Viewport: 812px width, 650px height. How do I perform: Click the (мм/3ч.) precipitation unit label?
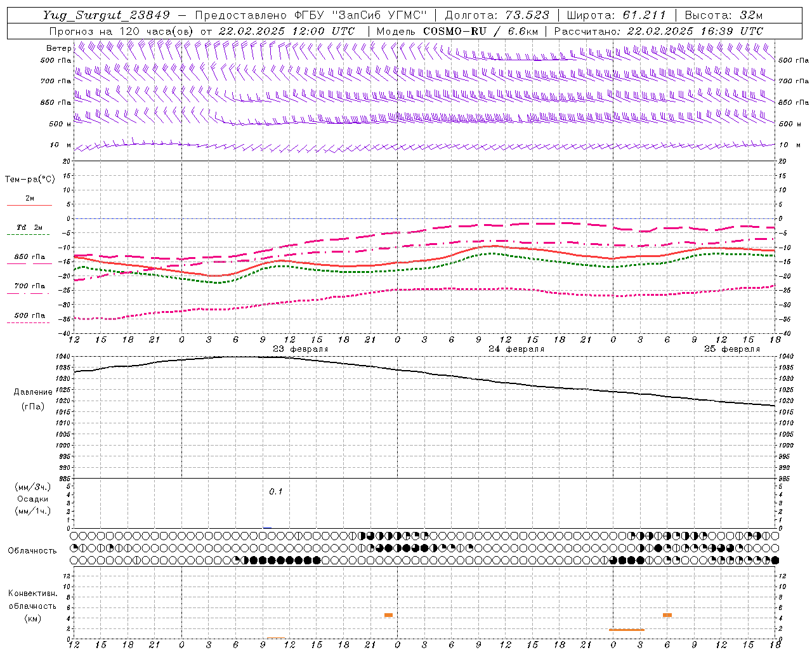(x=33, y=487)
